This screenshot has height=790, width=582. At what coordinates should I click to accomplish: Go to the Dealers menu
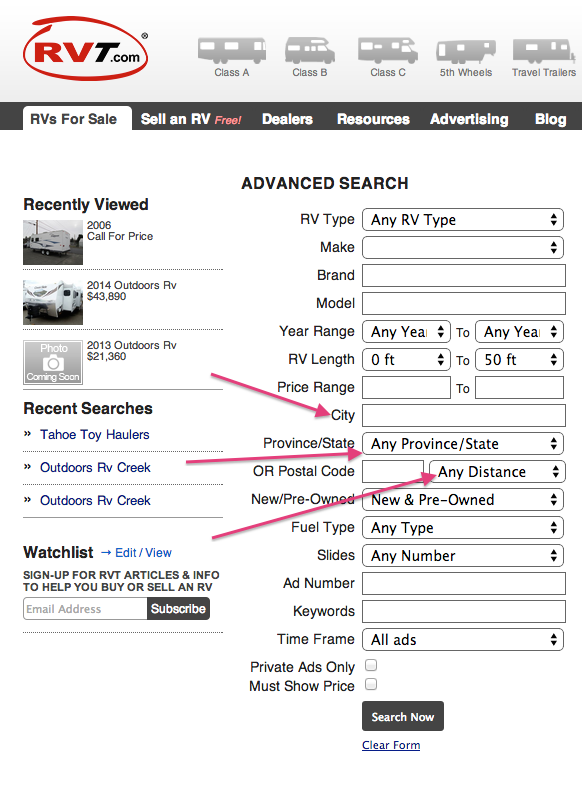click(x=287, y=119)
